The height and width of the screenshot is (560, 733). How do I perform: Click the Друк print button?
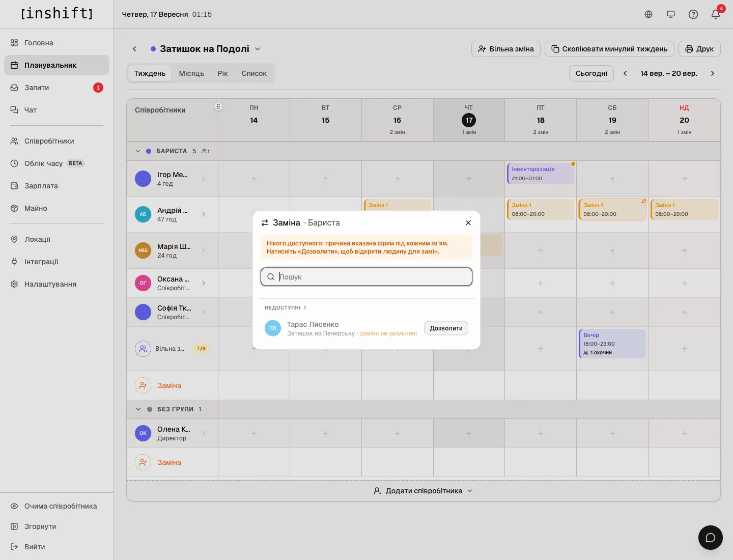(699, 49)
